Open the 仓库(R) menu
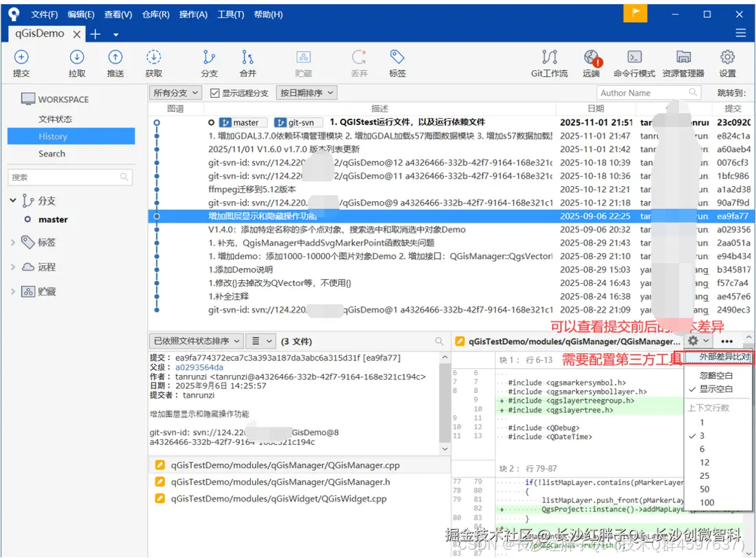Image resolution: width=756 pixels, height=558 pixels. pos(156,14)
